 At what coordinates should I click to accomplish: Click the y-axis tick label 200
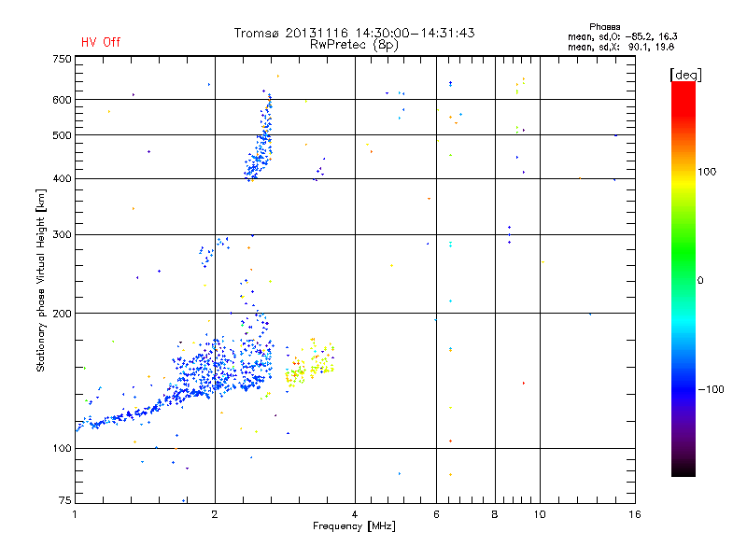62,314
